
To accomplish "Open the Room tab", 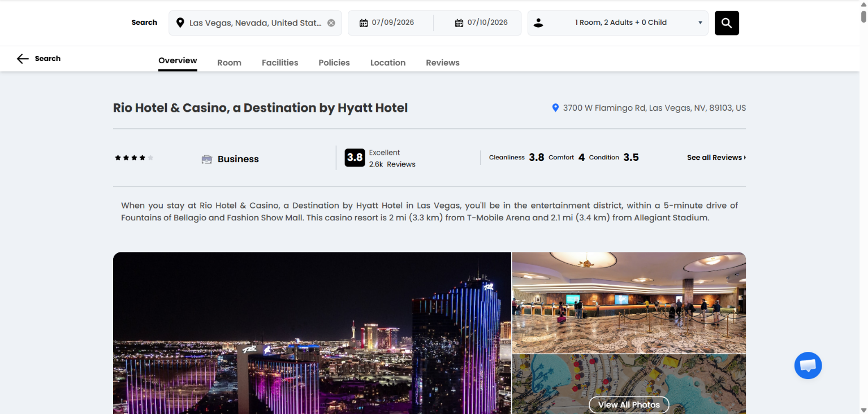I will pos(229,63).
